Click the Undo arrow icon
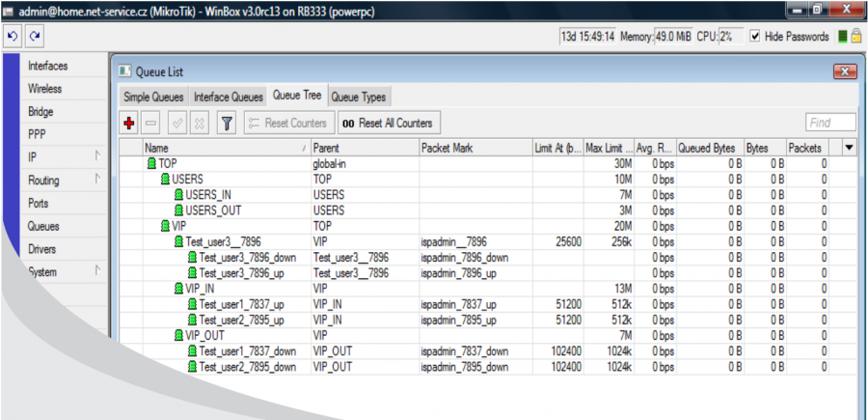 (13, 36)
